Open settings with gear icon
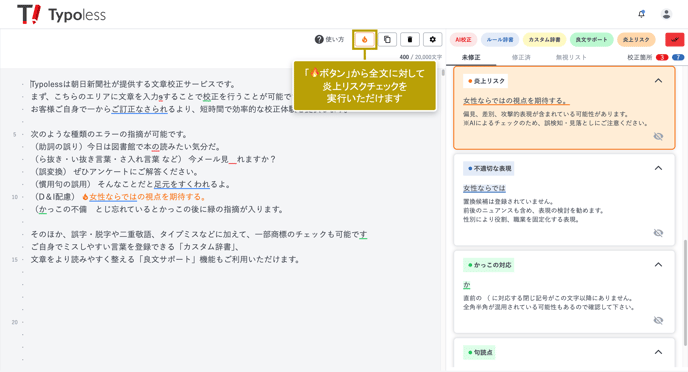 (433, 39)
